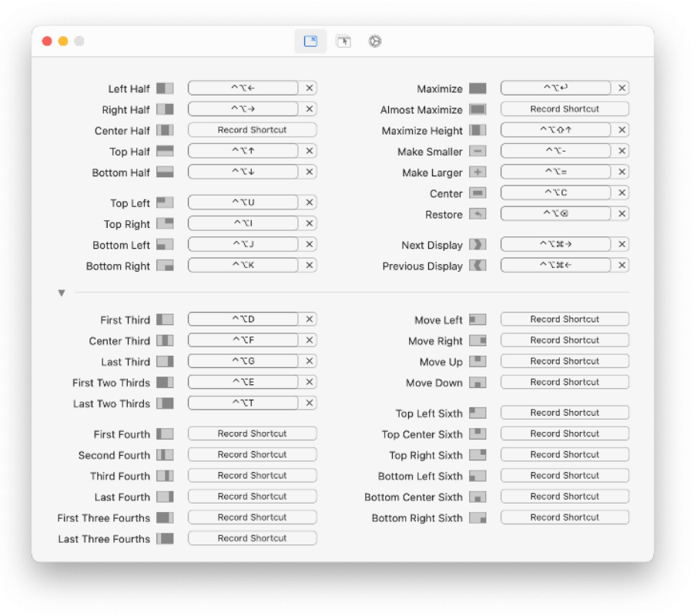Image resolution: width=697 pixels, height=616 pixels.
Task: Clear the Maximize shortcut
Action: coord(622,88)
